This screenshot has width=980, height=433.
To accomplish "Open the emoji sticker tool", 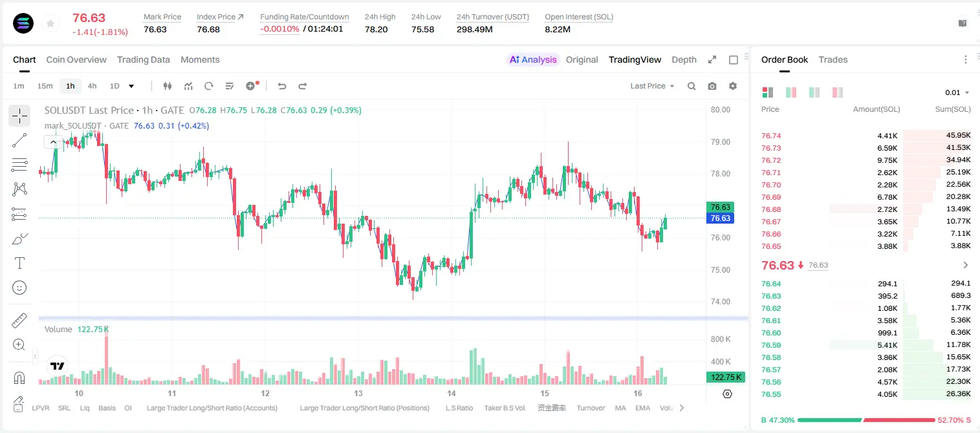I will coord(19,288).
